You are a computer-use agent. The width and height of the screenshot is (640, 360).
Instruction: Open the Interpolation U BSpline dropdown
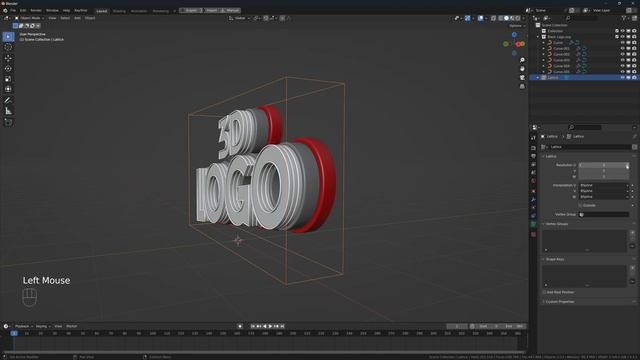604,185
